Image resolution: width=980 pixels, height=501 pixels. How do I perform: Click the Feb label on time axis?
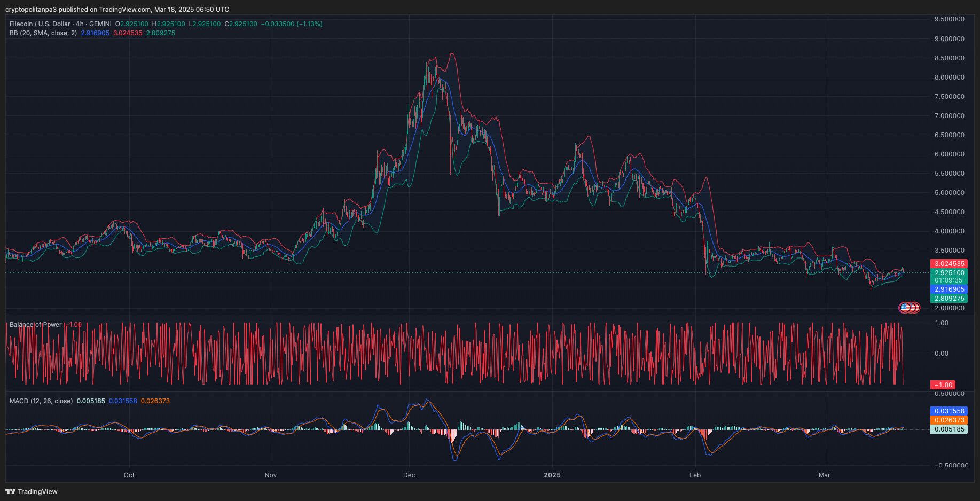(x=695, y=475)
